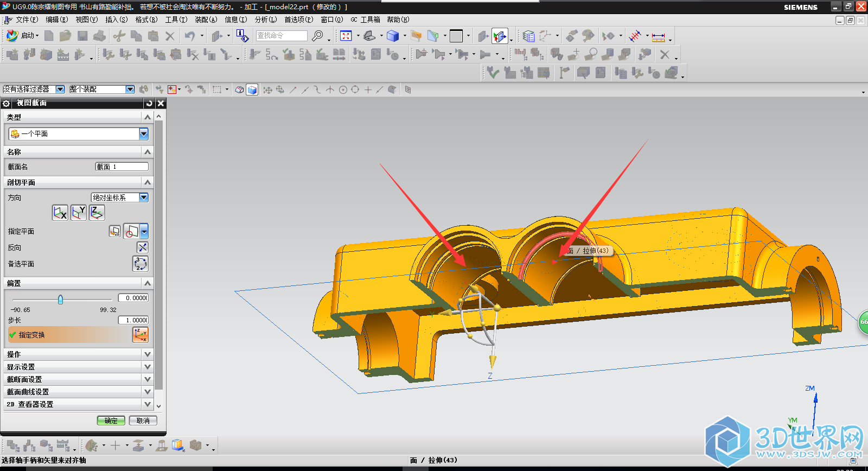
Task: Click the New file icon
Action: pos(49,36)
